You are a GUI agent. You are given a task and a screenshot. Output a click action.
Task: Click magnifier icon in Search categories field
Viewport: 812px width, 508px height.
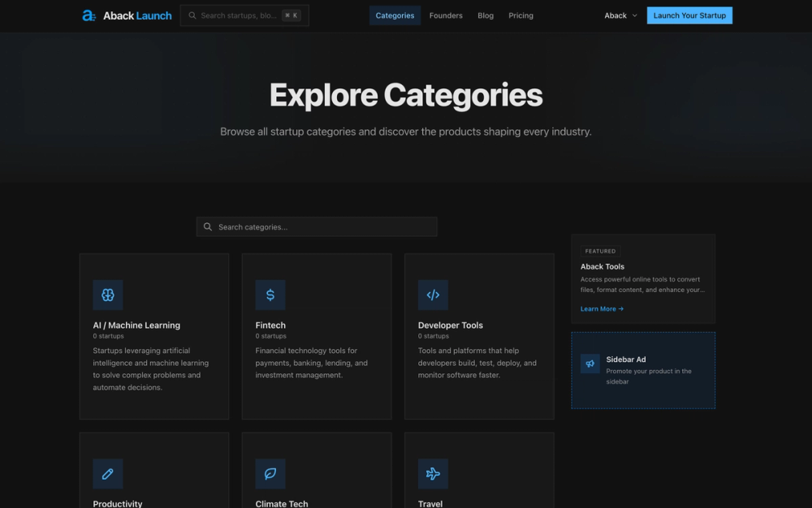click(x=208, y=226)
